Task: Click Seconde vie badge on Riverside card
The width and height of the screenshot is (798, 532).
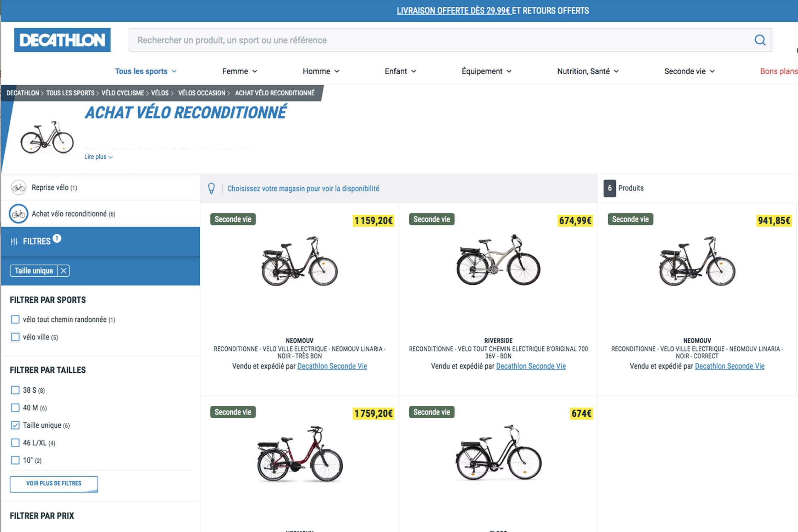Action: pos(432,219)
